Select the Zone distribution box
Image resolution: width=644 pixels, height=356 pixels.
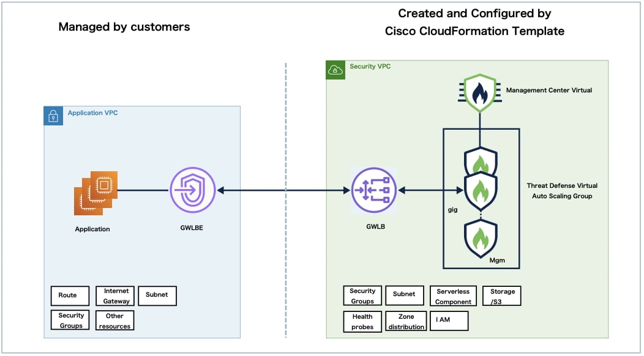[x=406, y=321]
